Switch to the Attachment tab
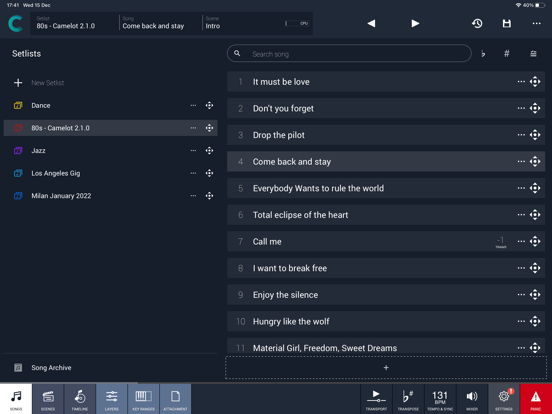The height and width of the screenshot is (414, 552). click(175, 399)
